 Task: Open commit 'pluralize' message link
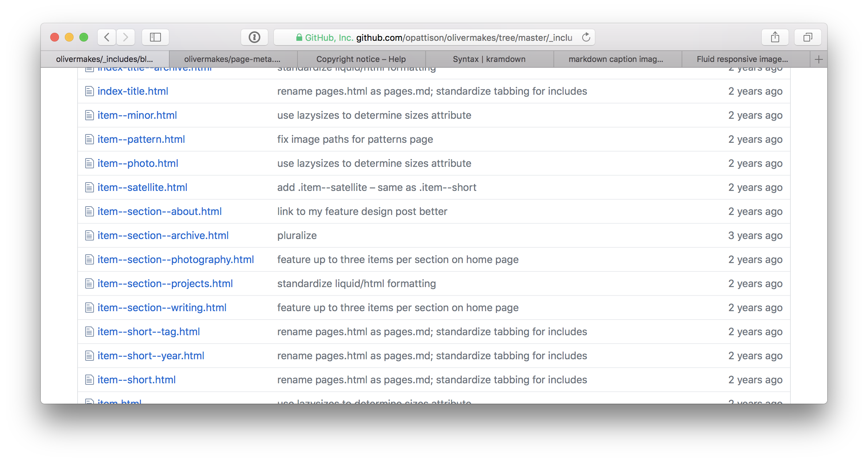click(297, 235)
